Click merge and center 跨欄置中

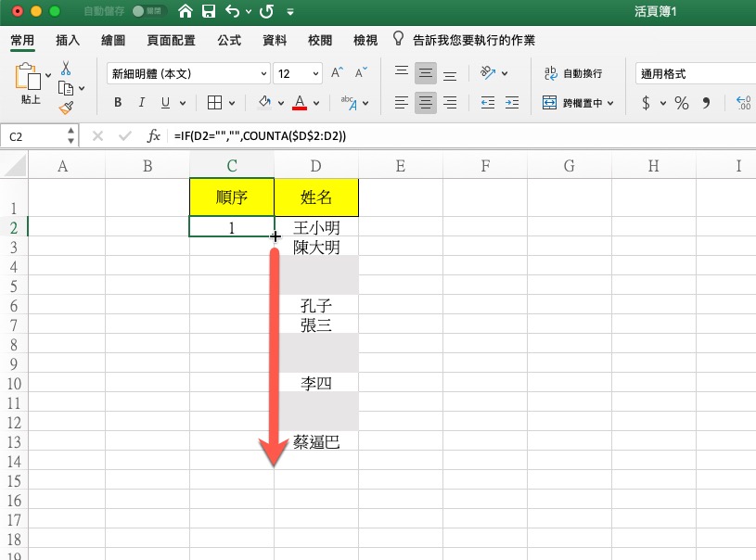pos(571,103)
